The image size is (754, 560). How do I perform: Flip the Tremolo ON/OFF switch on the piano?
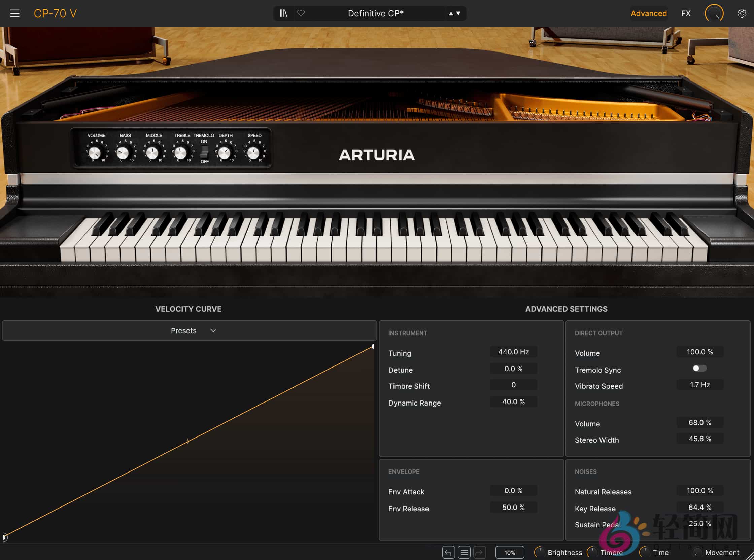[x=204, y=152]
